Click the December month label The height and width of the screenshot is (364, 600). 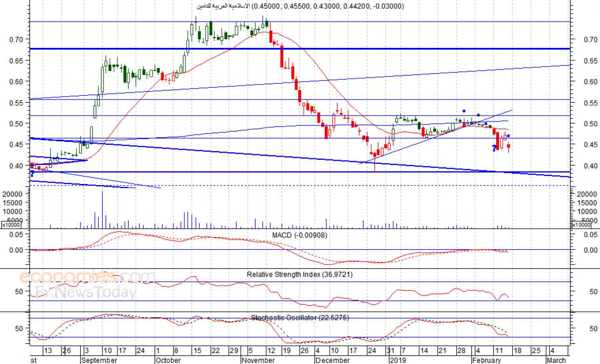pos(333,360)
